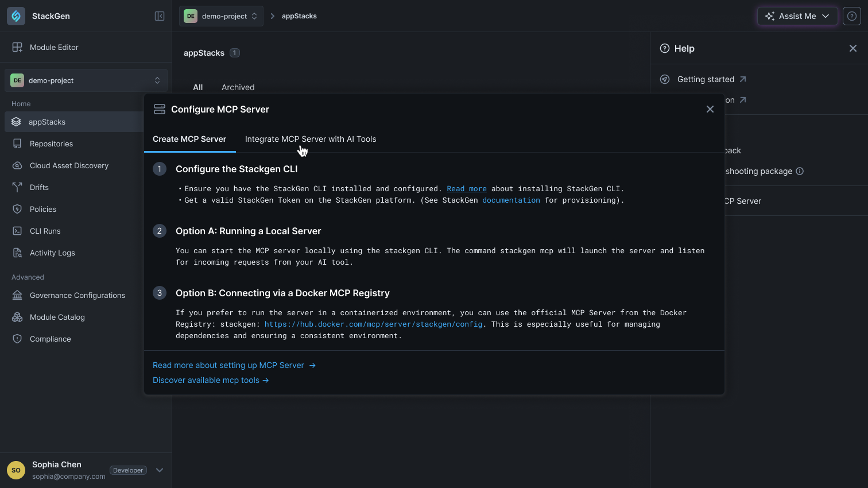This screenshot has width=868, height=488.
Task: View the Archived appStacks tab
Action: 238,87
